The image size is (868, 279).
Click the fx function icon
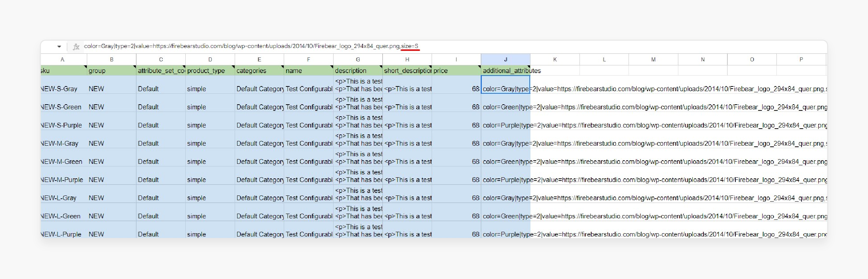pyautogui.click(x=76, y=46)
